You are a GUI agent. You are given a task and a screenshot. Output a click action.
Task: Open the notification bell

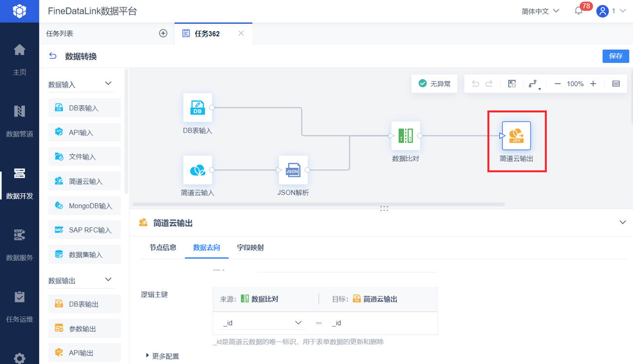pos(579,11)
